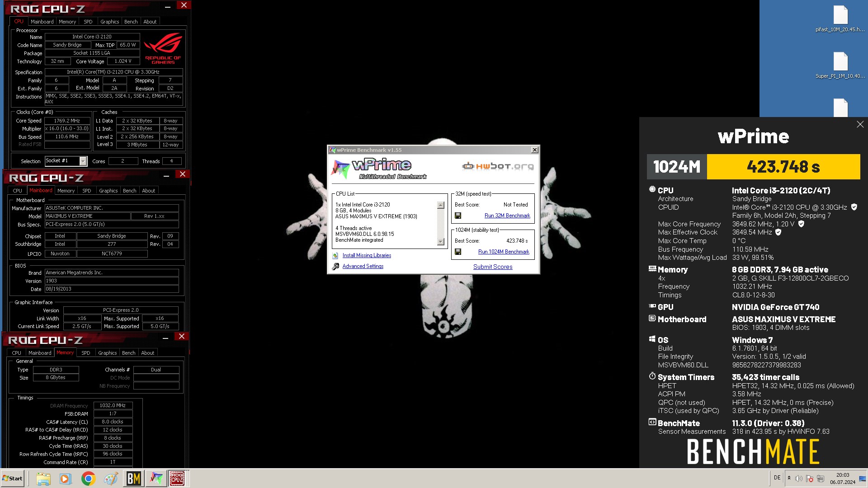The image size is (868, 488).
Task: Select Graphics tab in bottom CPU-Z window
Action: coord(108,353)
